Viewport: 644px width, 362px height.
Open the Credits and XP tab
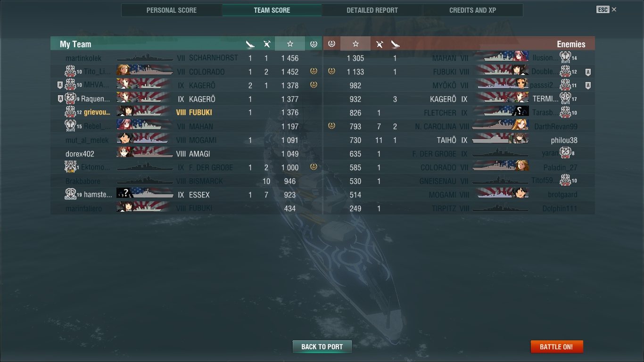(473, 10)
